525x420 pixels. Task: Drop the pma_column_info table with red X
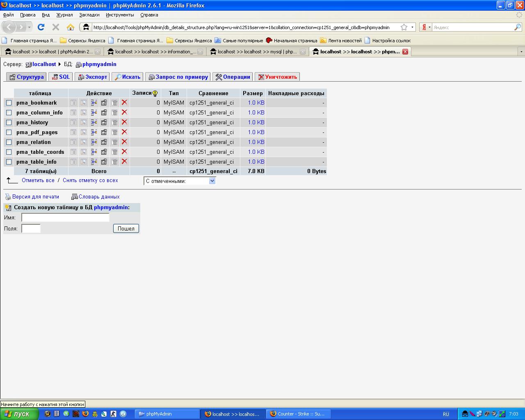(124, 112)
